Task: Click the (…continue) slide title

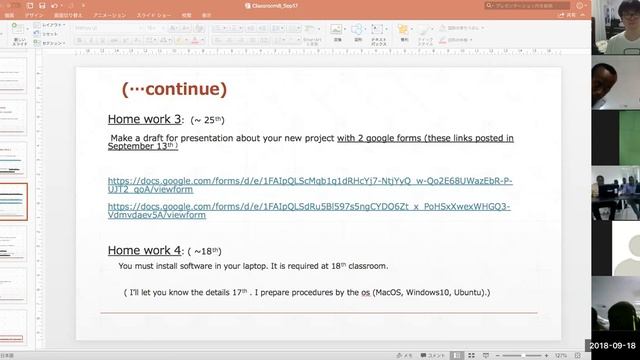Action: click(x=174, y=89)
